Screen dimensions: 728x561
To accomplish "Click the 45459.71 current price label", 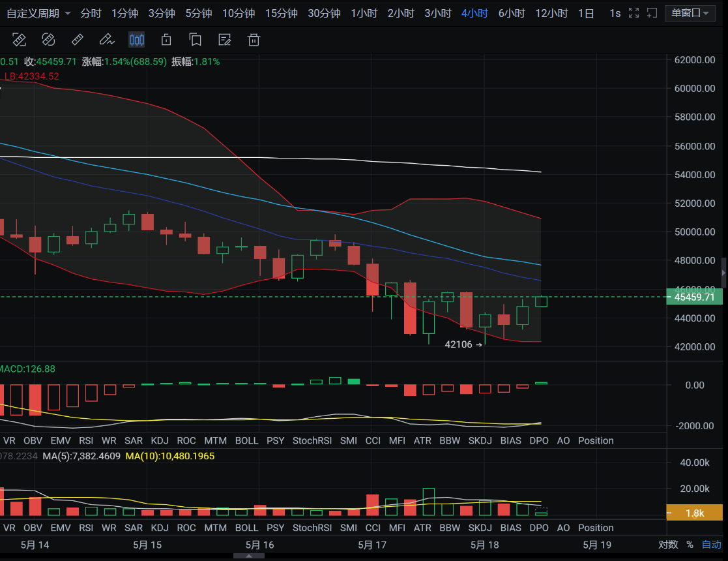I will (x=695, y=297).
